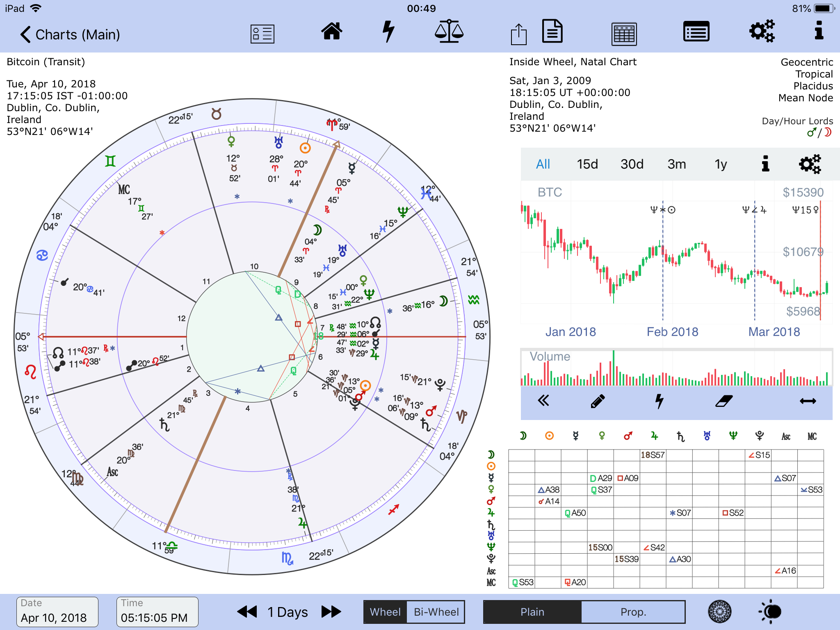840x630 pixels.
Task: Select aspect cell 18S57 in Moon row
Action: pos(653,455)
